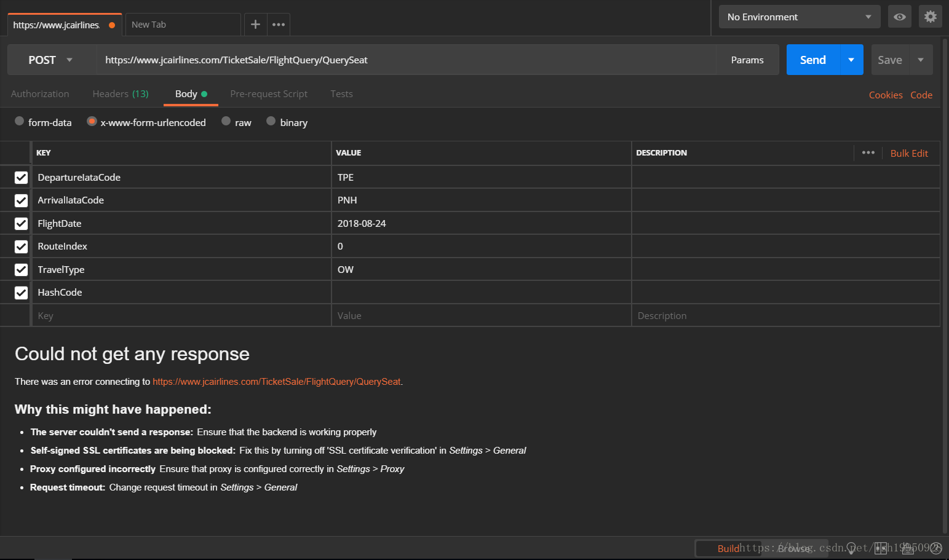Image resolution: width=949 pixels, height=560 pixels.
Task: Click the new Key placeholder field
Action: coord(181,316)
